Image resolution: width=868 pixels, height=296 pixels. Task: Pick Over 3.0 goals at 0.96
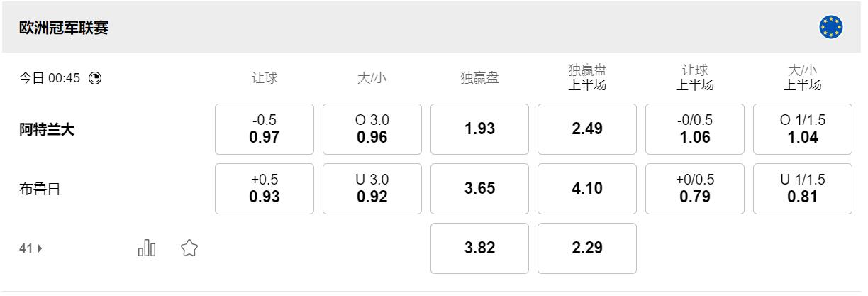point(372,129)
